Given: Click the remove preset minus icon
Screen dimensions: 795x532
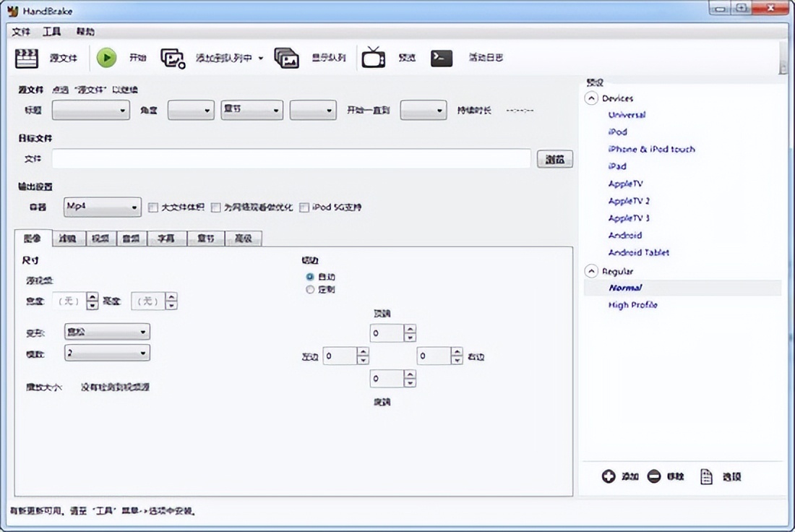Looking at the screenshot, I should pos(654,476).
